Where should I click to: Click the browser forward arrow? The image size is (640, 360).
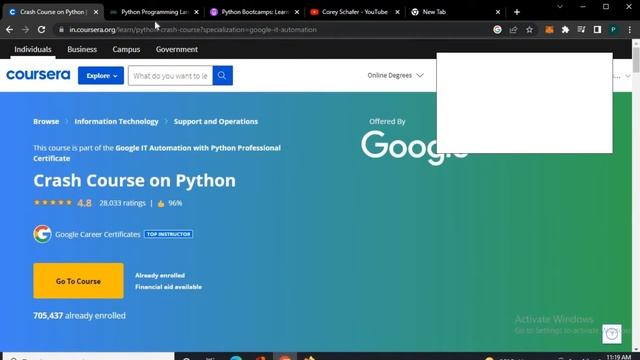click(x=25, y=29)
